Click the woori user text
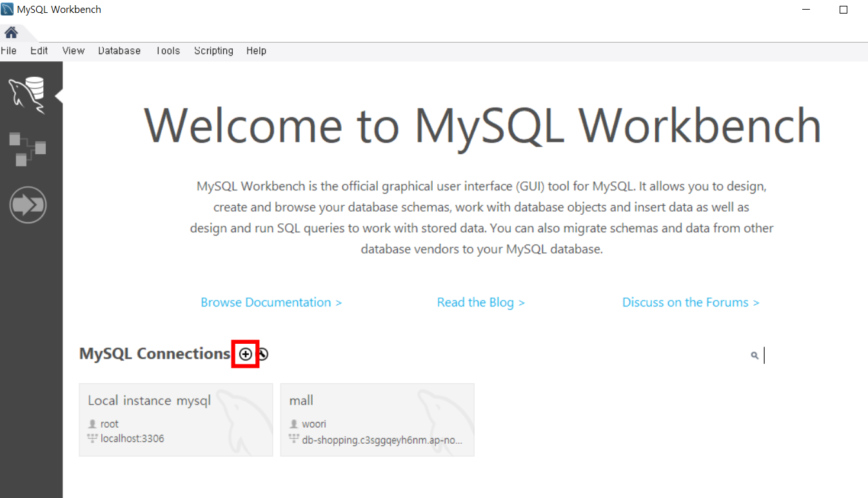868x498 pixels. point(314,424)
